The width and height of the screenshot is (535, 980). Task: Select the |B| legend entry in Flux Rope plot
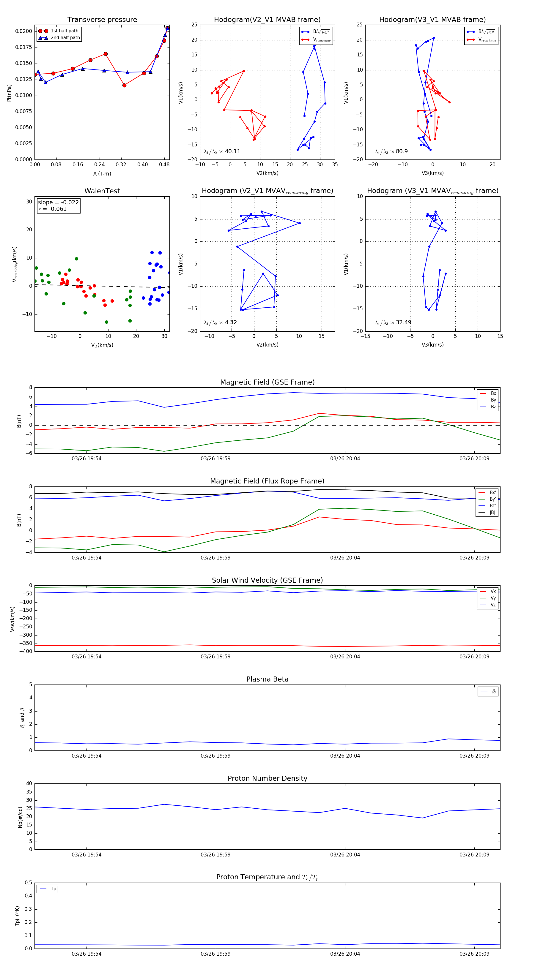pos(487,513)
